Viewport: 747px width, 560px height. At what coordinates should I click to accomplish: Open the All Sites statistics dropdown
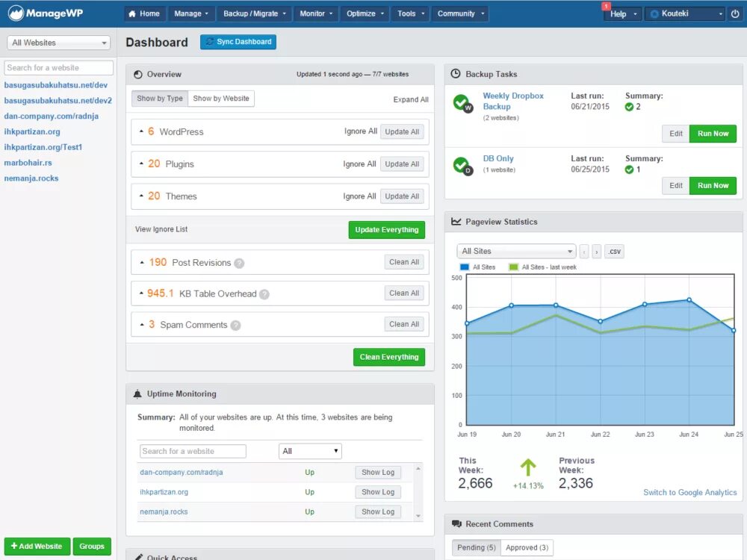point(516,252)
